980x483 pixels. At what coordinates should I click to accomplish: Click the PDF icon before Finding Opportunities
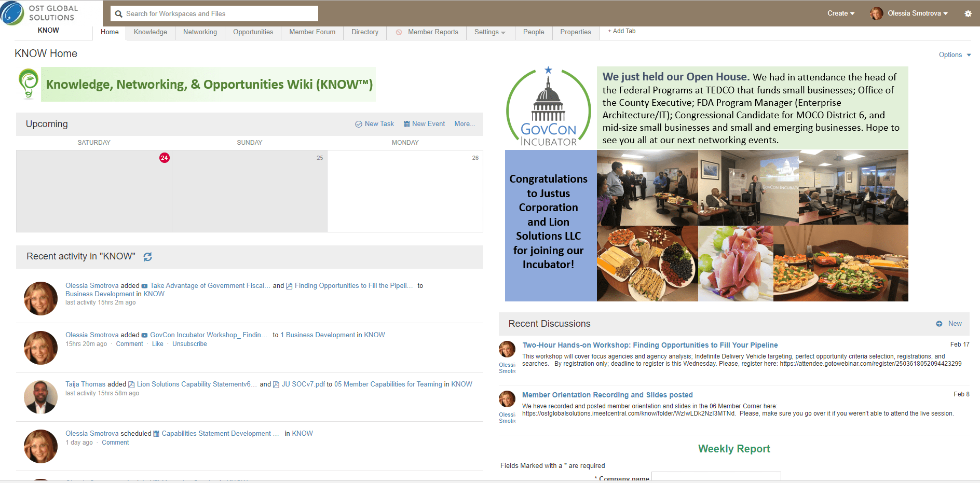pos(289,286)
